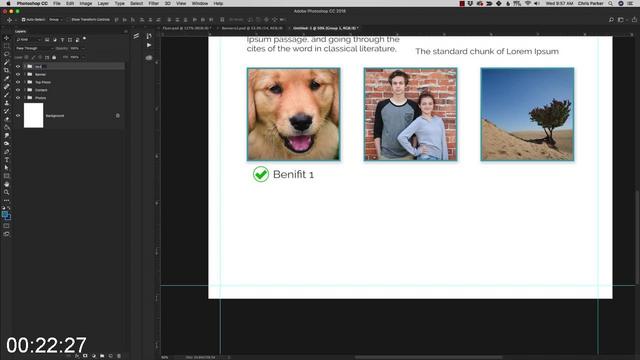
Task: Hide the selected top group layer
Action: pos(18,66)
